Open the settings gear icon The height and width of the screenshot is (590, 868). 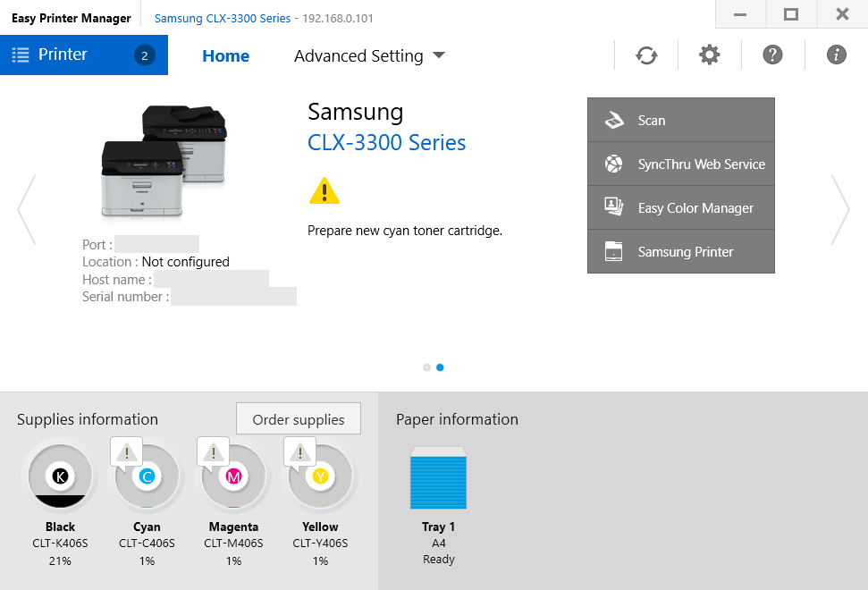point(709,55)
